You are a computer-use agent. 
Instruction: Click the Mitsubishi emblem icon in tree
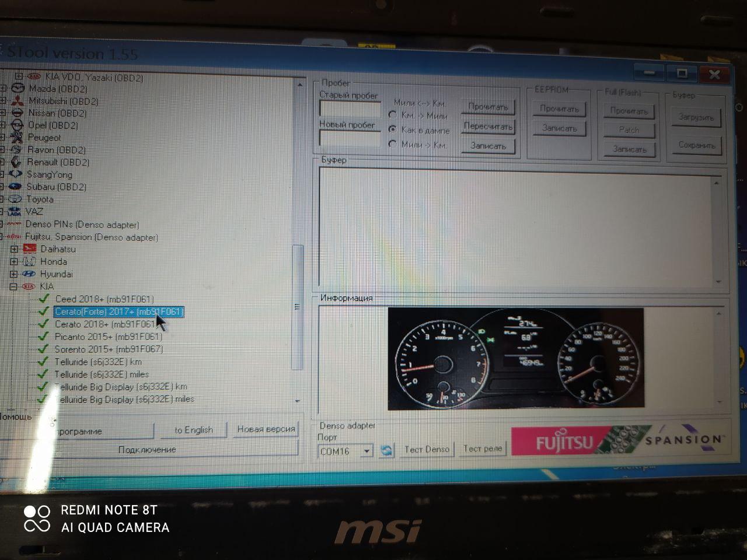pyautogui.click(x=18, y=101)
